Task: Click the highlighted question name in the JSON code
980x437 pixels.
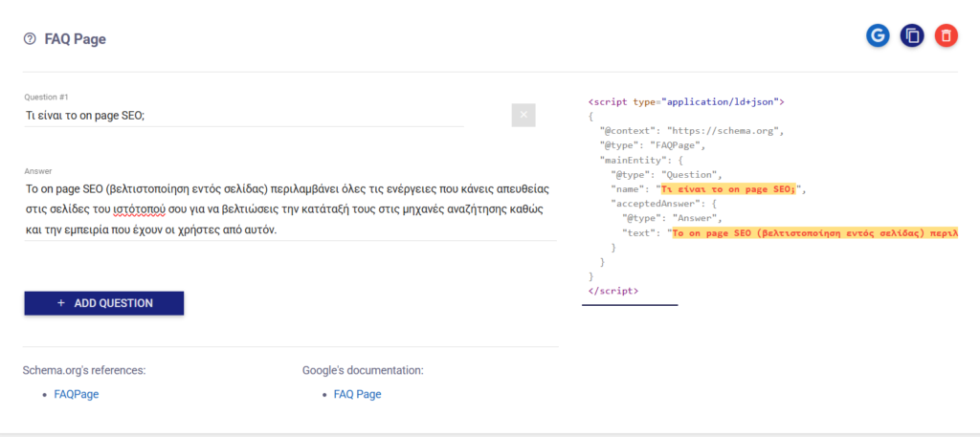Action: click(x=730, y=189)
